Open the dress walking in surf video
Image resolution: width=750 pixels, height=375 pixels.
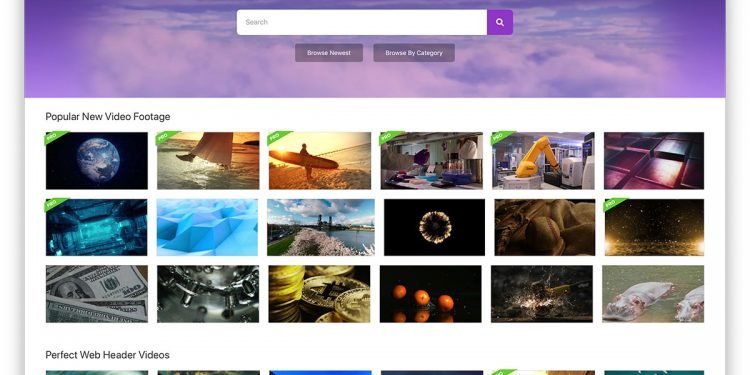point(208,161)
